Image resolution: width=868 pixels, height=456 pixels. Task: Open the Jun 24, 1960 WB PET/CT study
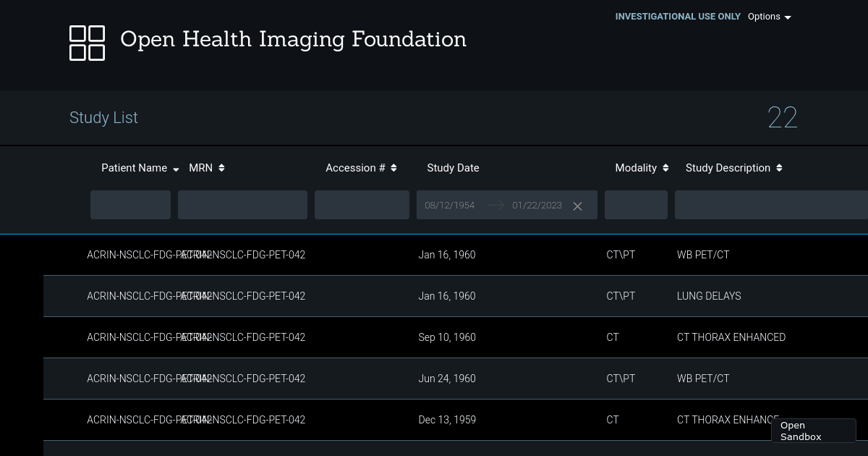pyautogui.click(x=456, y=379)
